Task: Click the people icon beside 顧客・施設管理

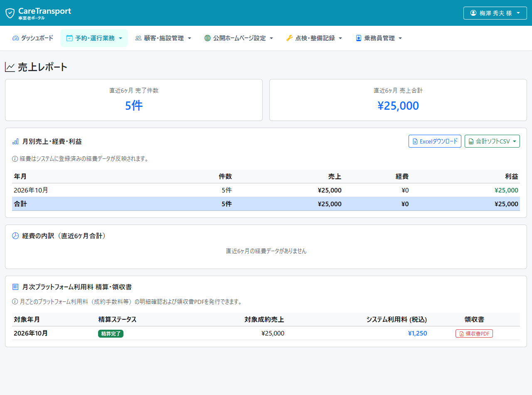Action: (138, 38)
